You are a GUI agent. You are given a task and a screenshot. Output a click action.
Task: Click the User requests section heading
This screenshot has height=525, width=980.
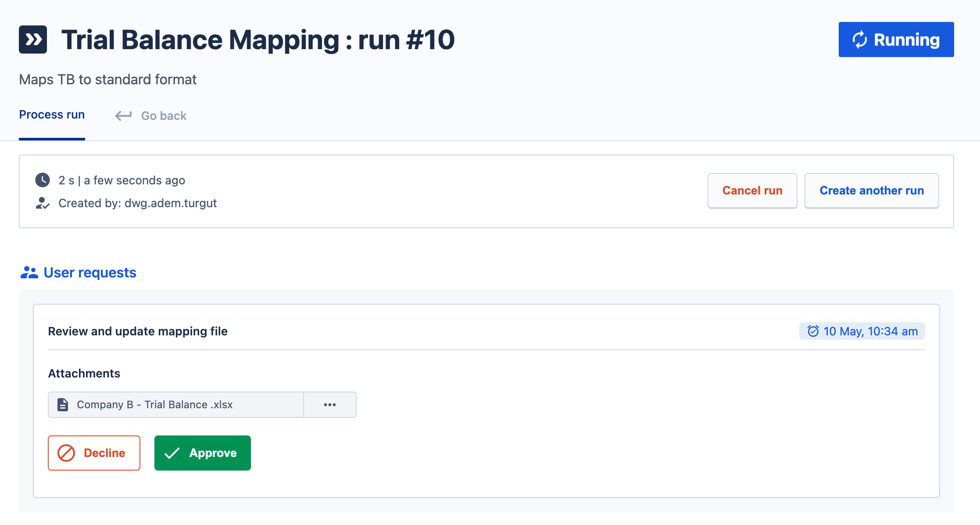(x=90, y=273)
